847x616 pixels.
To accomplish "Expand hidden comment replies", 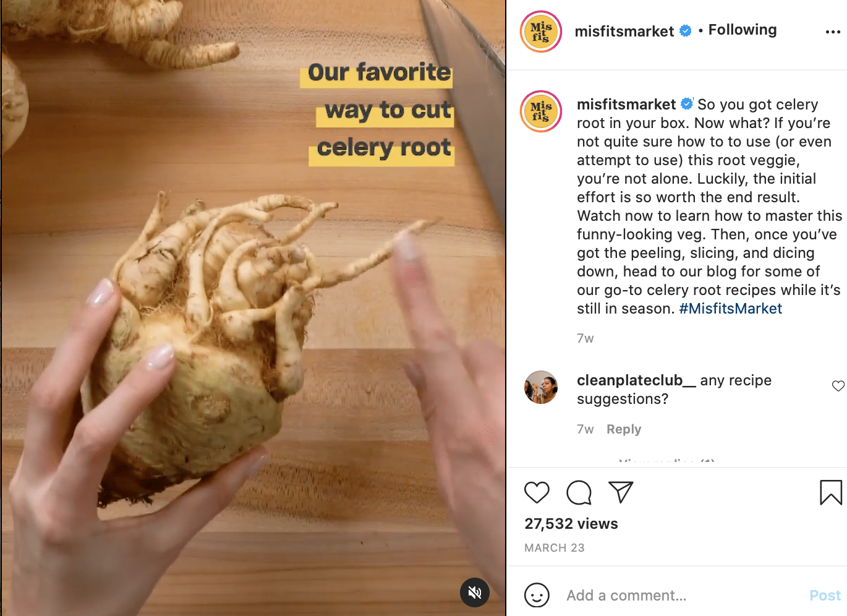I will [x=666, y=461].
